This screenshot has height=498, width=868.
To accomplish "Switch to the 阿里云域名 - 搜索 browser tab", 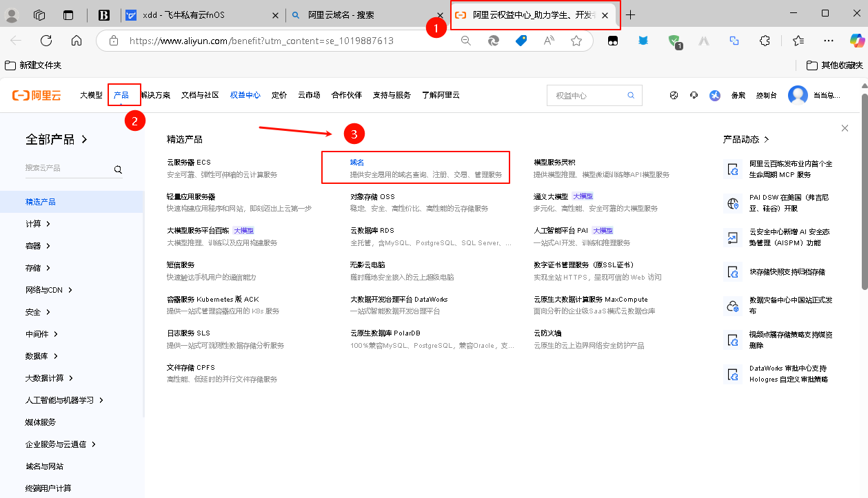I will pyautogui.click(x=367, y=14).
